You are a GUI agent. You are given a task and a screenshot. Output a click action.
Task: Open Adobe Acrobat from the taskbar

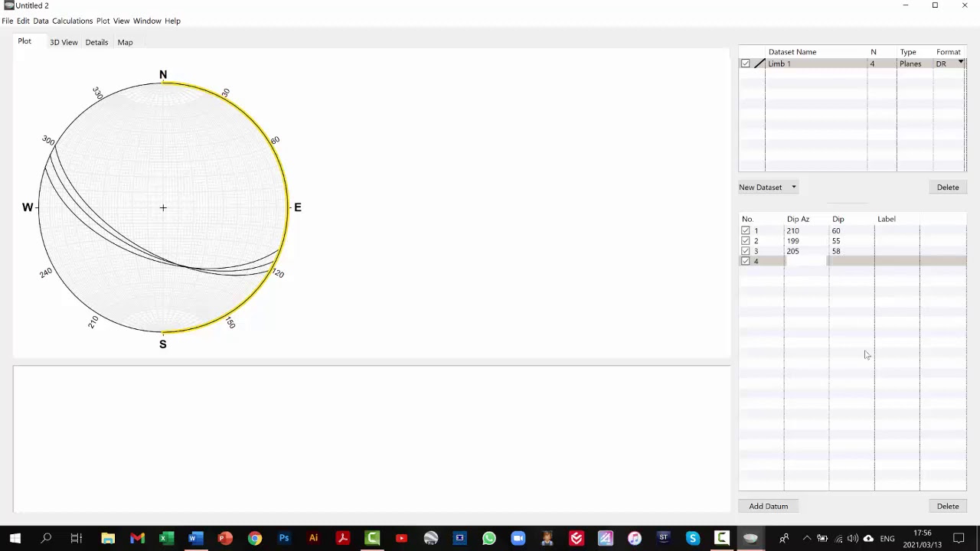[x=342, y=539]
